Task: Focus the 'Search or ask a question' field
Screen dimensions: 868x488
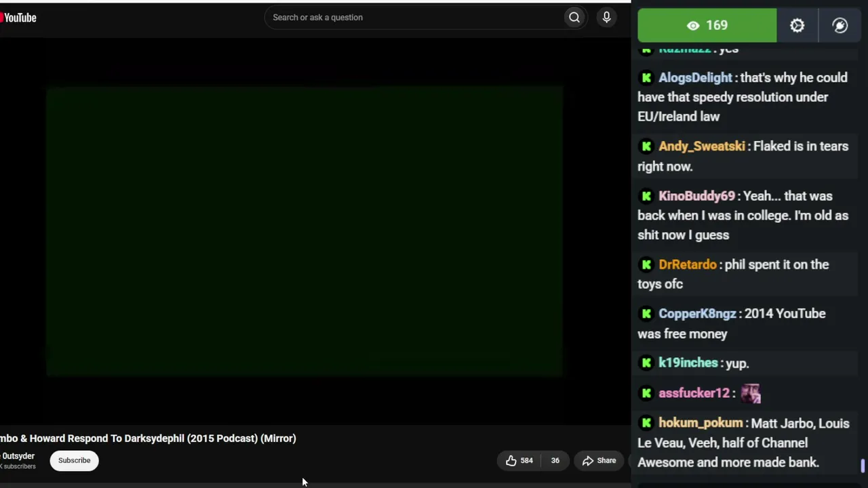Action: pos(414,18)
